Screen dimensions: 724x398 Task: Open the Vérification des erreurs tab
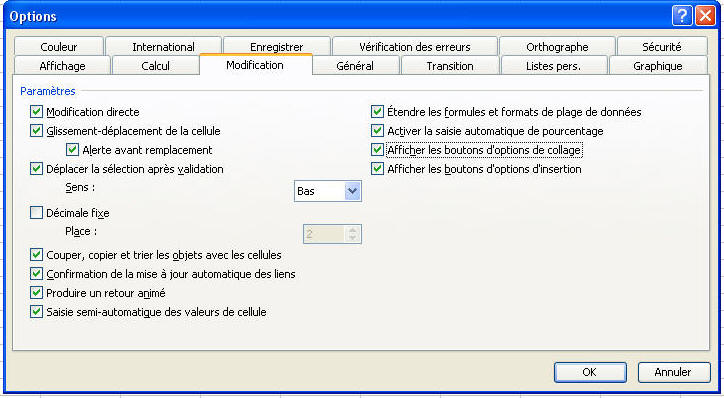click(x=415, y=47)
